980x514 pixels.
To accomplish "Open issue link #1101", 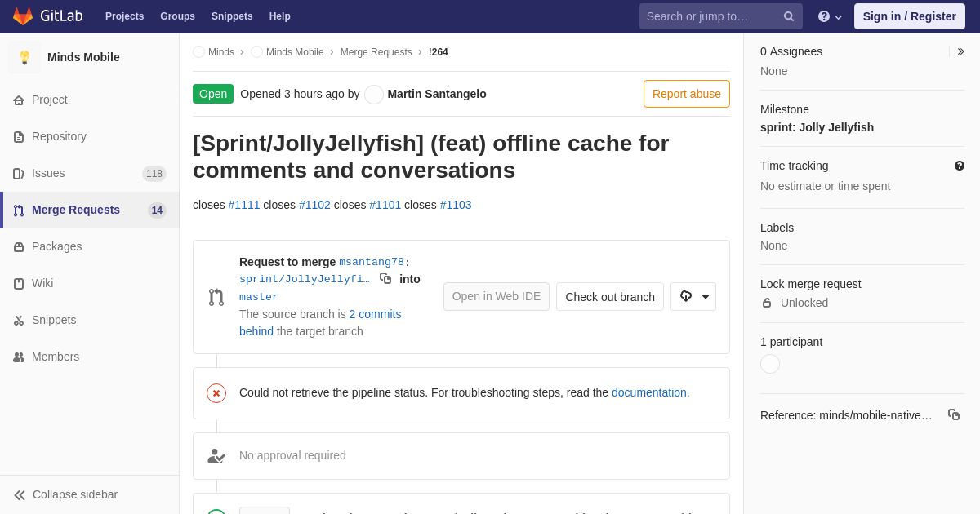I will point(385,205).
